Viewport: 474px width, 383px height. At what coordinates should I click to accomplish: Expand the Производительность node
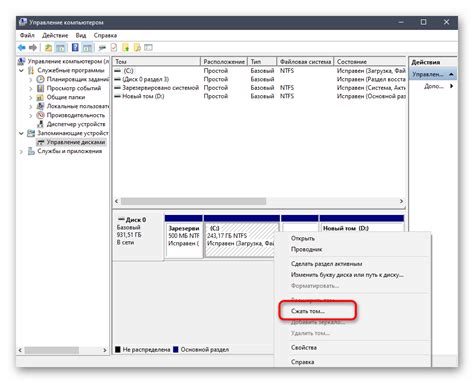pyautogui.click(x=31, y=116)
